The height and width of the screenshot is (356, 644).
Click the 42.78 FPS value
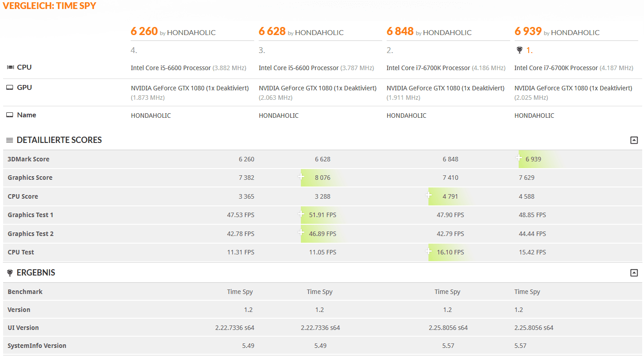pyautogui.click(x=241, y=234)
